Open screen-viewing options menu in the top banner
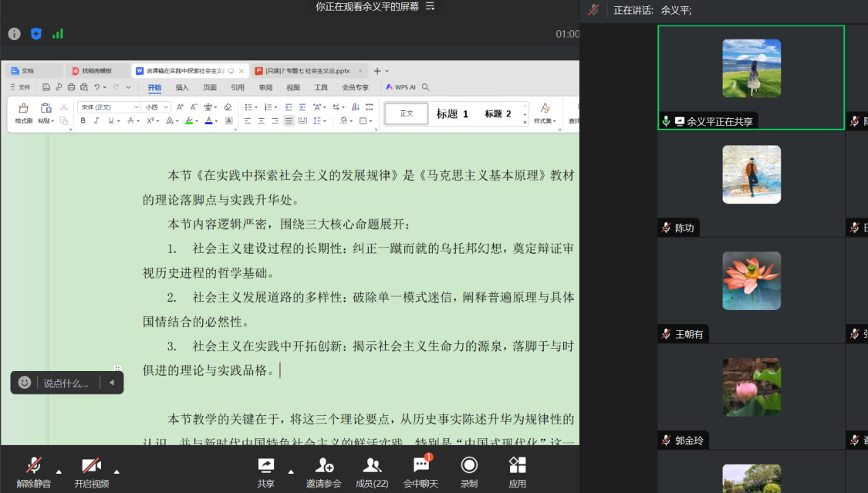 pyautogui.click(x=431, y=6)
